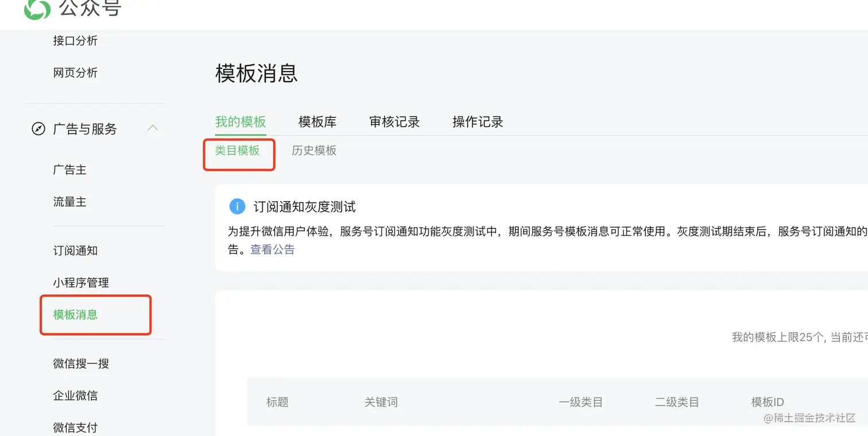Viewport: 868px width, 436px height.
Task: Click the compass icon beside 广告与服务
Action: click(x=38, y=129)
